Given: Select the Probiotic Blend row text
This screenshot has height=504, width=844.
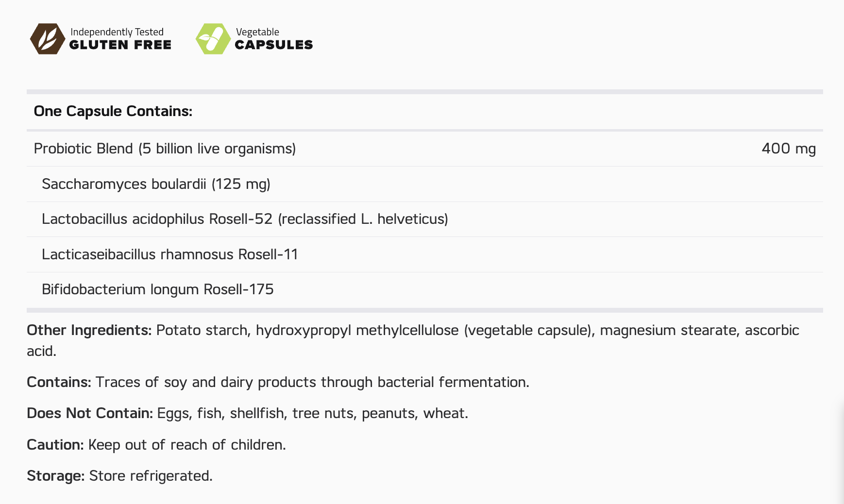Looking at the screenshot, I should (165, 149).
